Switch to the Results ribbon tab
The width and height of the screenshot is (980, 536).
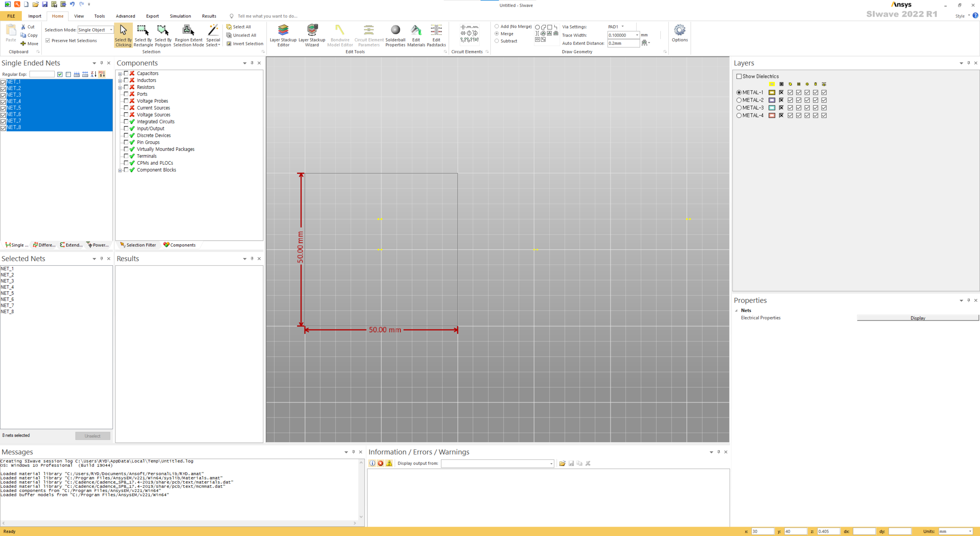209,16
